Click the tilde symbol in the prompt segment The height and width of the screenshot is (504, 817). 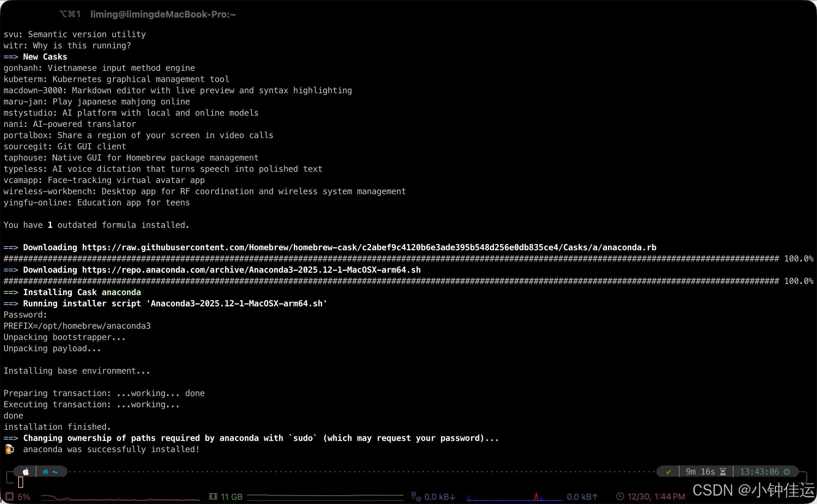55,472
